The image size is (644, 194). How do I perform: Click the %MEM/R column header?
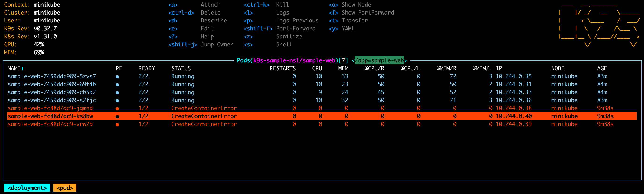tap(446, 68)
